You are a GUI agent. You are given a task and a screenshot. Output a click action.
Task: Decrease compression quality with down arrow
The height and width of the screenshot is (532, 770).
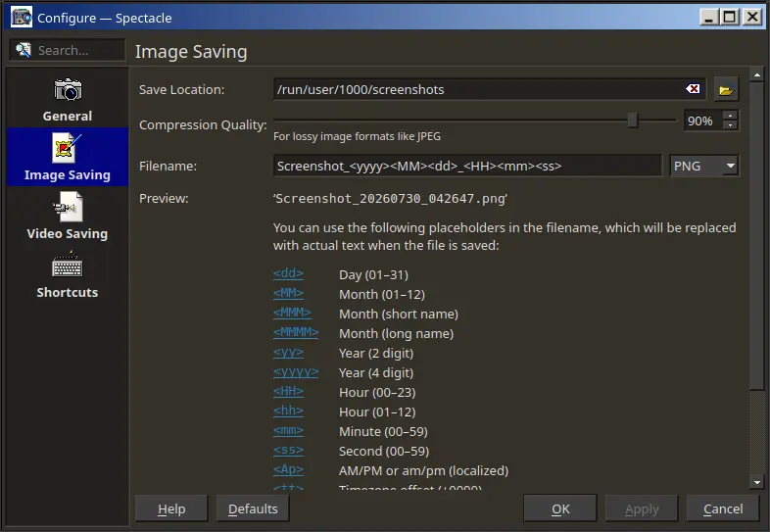pos(731,125)
